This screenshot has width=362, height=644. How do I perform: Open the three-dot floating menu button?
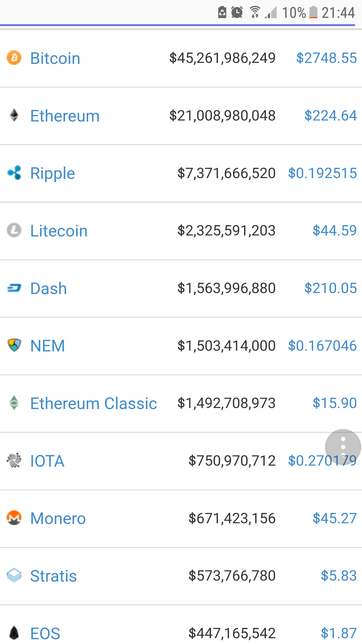[x=343, y=447]
